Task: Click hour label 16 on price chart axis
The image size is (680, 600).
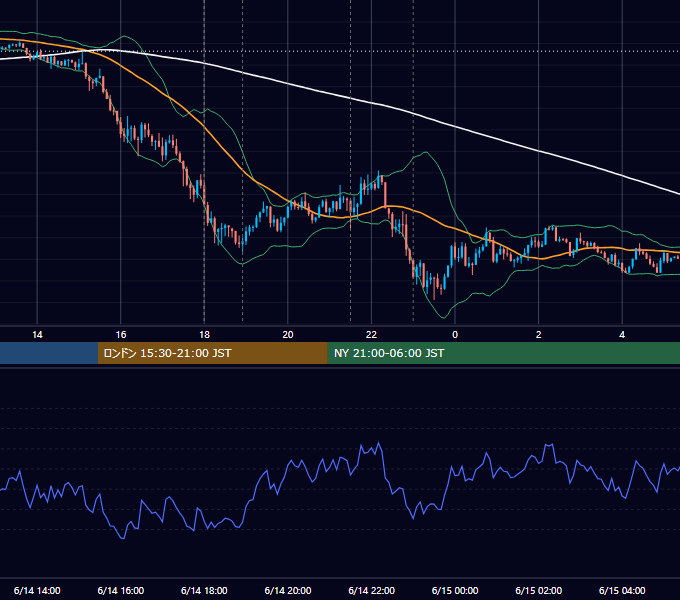Action: (x=121, y=335)
